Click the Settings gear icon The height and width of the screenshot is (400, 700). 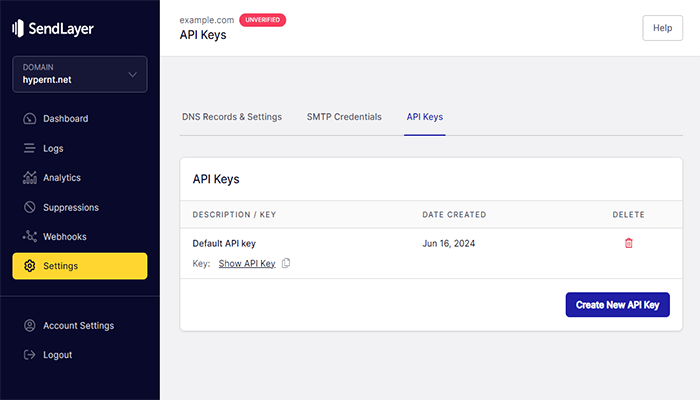point(29,266)
